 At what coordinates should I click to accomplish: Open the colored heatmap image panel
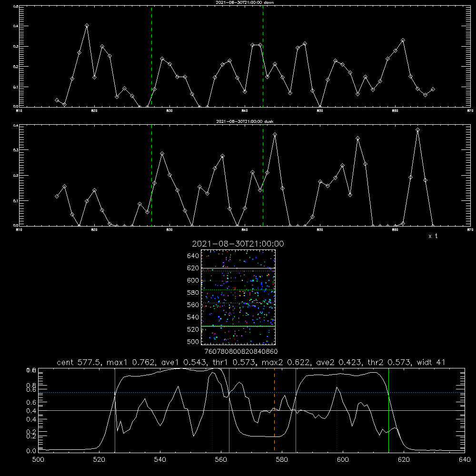238,297
